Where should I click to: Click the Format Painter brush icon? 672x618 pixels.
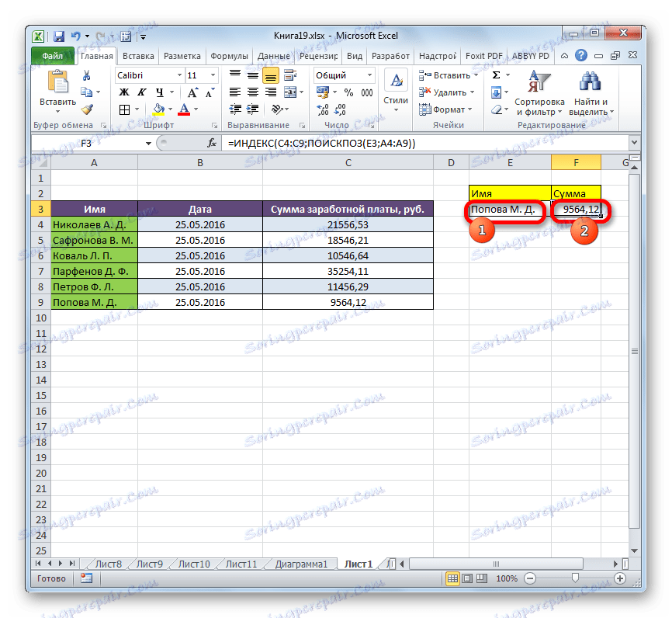pos(87,109)
